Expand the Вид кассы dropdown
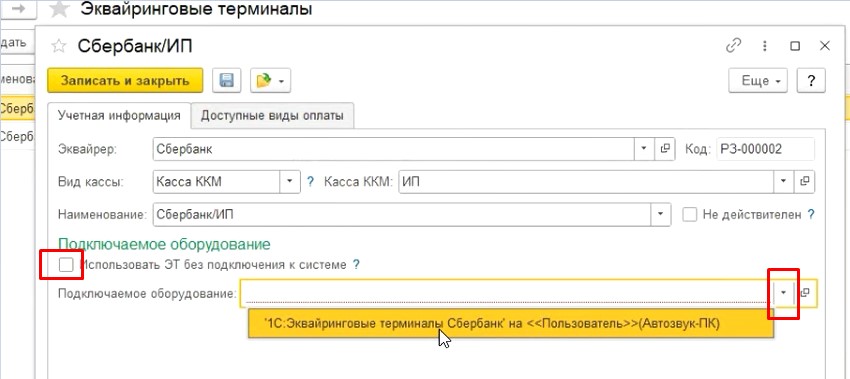This screenshot has width=850, height=379. tap(290, 182)
